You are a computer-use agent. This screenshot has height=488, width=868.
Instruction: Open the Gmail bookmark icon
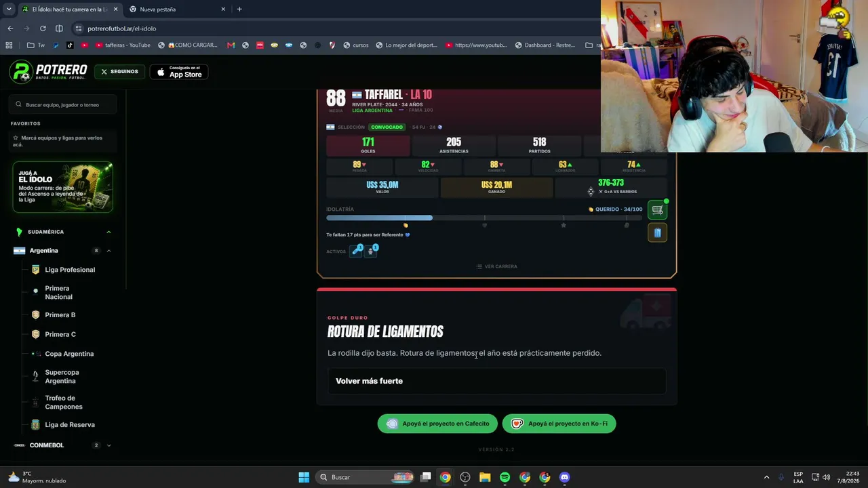[231, 45]
